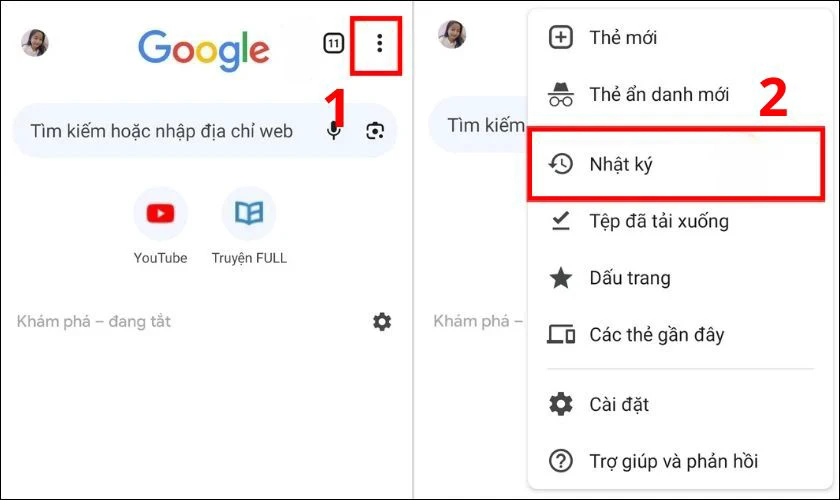Open the three-dot Chrome menu
The width and height of the screenshot is (840, 500).
point(379,44)
